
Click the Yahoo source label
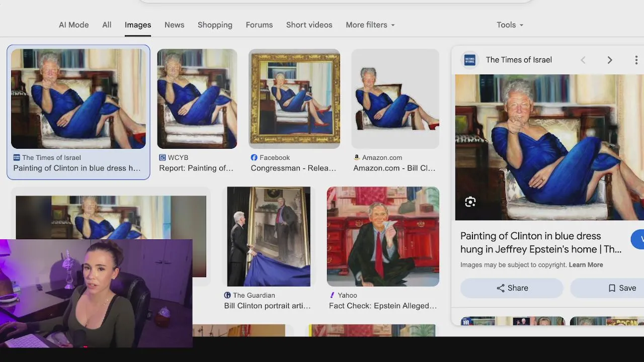coord(347,295)
